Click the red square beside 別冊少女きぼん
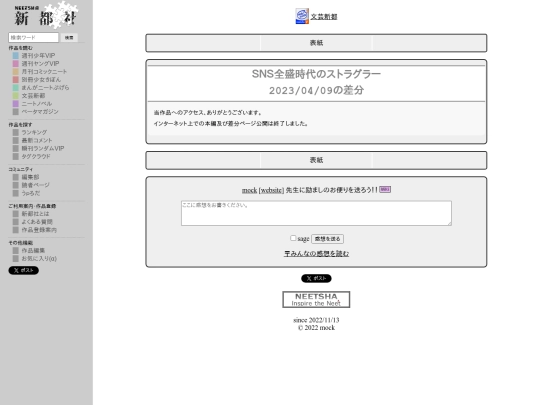Image resolution: width=540 pixels, height=405 pixels. tap(15, 80)
